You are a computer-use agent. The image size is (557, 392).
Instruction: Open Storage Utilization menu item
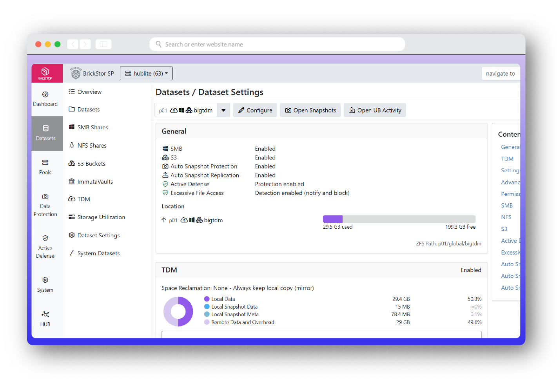[x=97, y=217]
